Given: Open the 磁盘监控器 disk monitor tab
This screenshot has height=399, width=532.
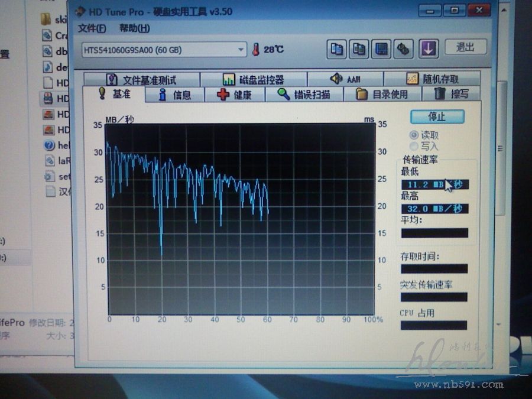Looking at the screenshot, I should [x=253, y=79].
